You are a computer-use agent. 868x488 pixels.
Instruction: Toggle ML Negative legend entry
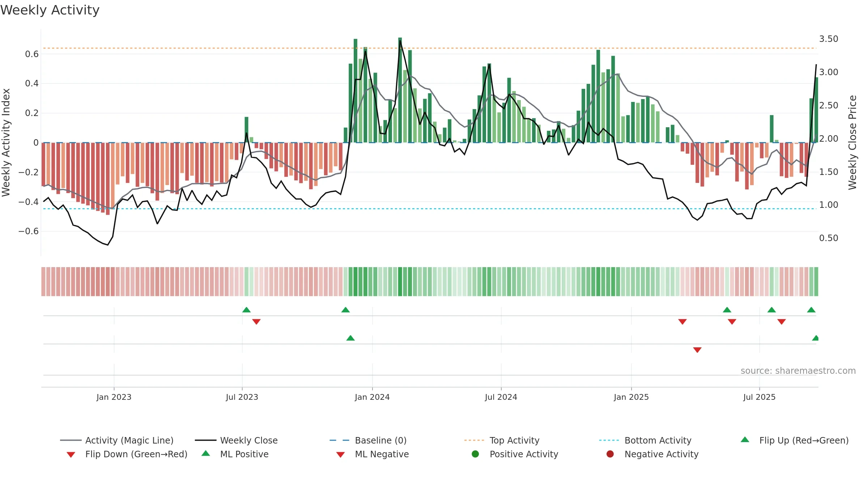(373, 454)
